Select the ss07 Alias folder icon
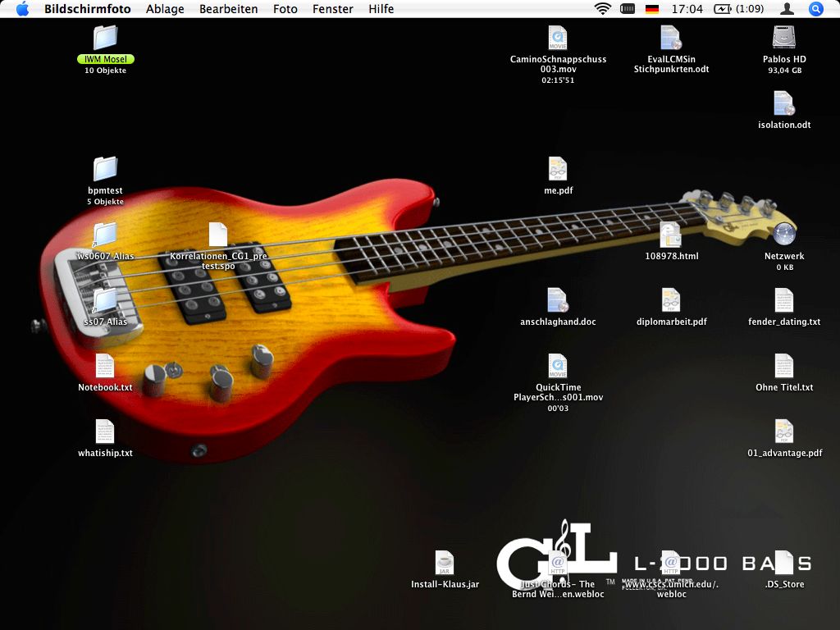The image size is (840, 630). 105,300
